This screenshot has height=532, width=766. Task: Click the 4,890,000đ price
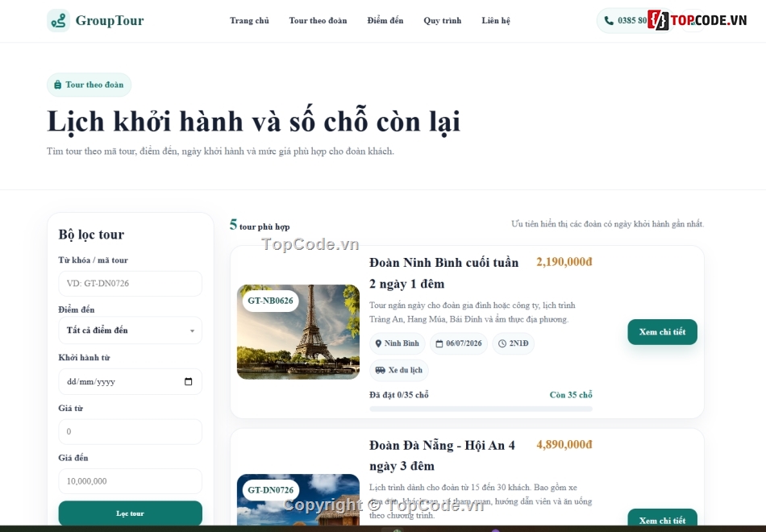point(564,445)
